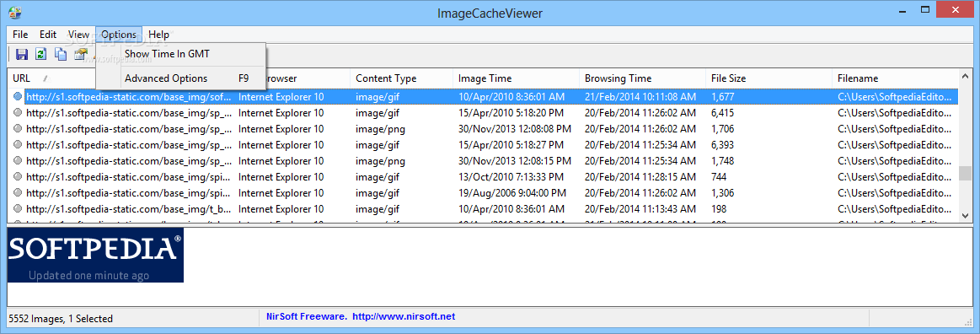The width and height of the screenshot is (980, 334).
Task: Click the file size value 1,748
Action: (x=722, y=161)
